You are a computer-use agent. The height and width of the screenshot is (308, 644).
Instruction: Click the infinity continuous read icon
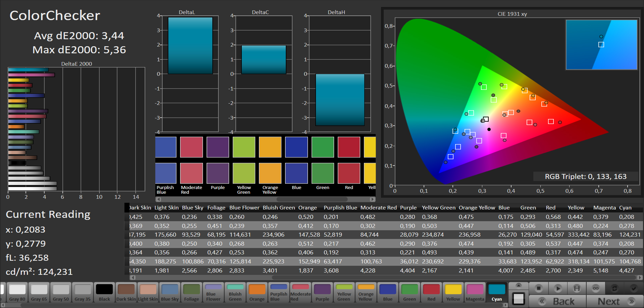click(x=596, y=288)
